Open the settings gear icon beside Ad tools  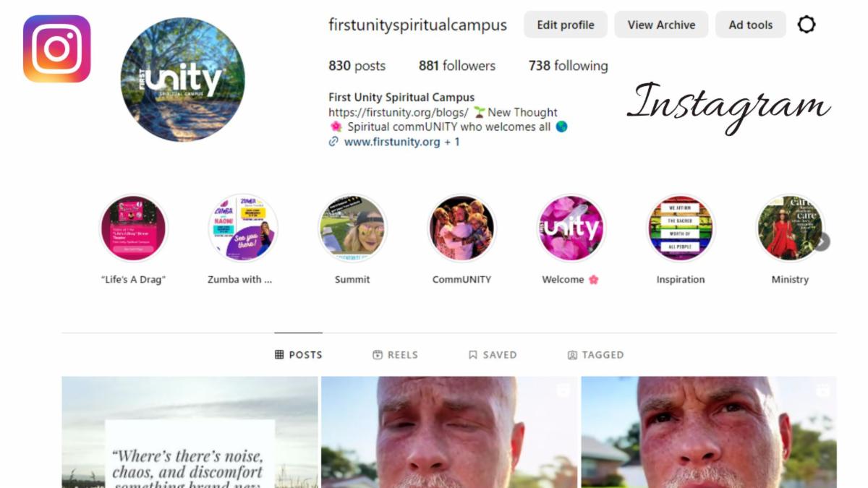(x=807, y=25)
